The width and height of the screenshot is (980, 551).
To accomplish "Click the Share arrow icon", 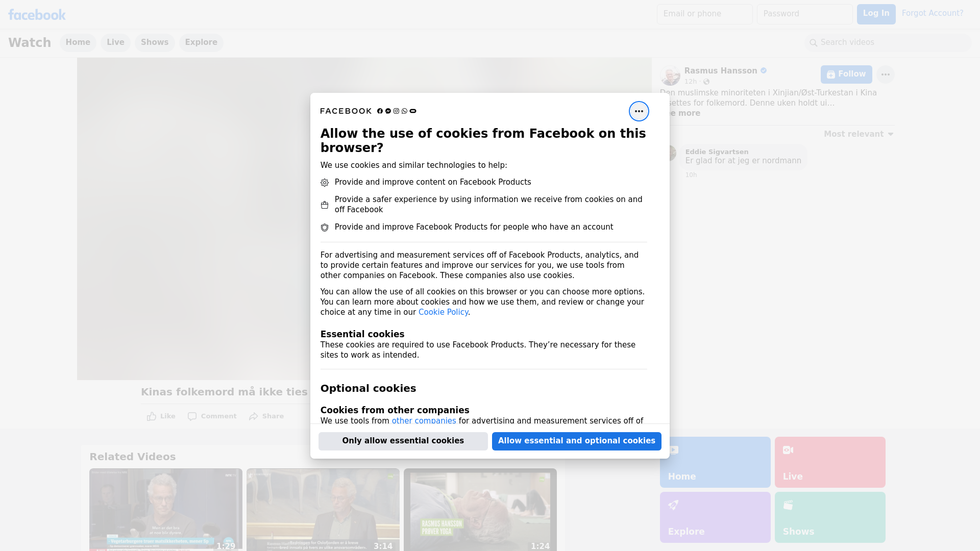I will coord(254,416).
